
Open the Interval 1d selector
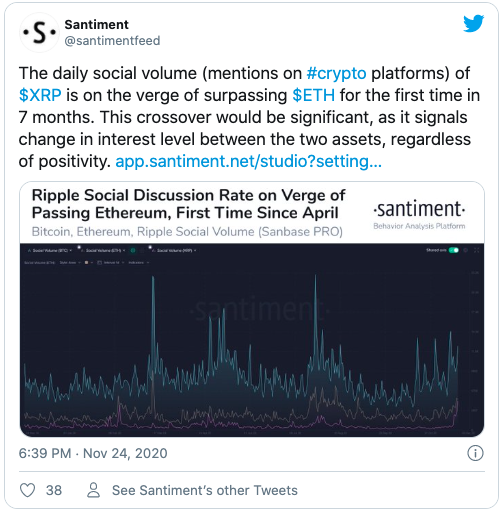point(111,263)
